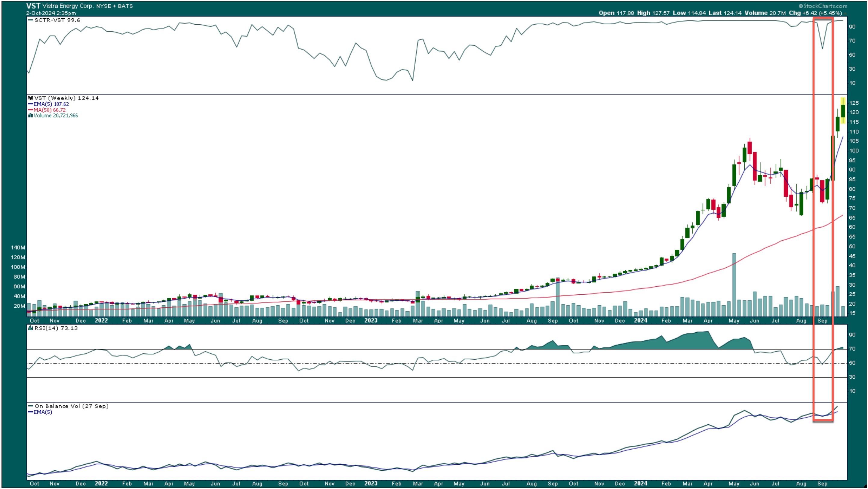Click the volume bars icon in the legend
The image size is (868, 489).
tap(30, 115)
